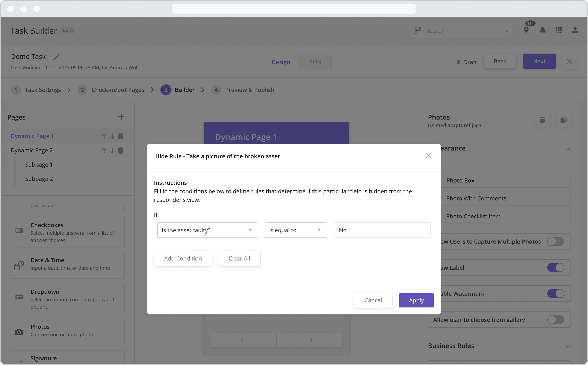Open the 'Is the asset faulty?' field dropdown
This screenshot has height=365, width=588.
click(x=207, y=230)
